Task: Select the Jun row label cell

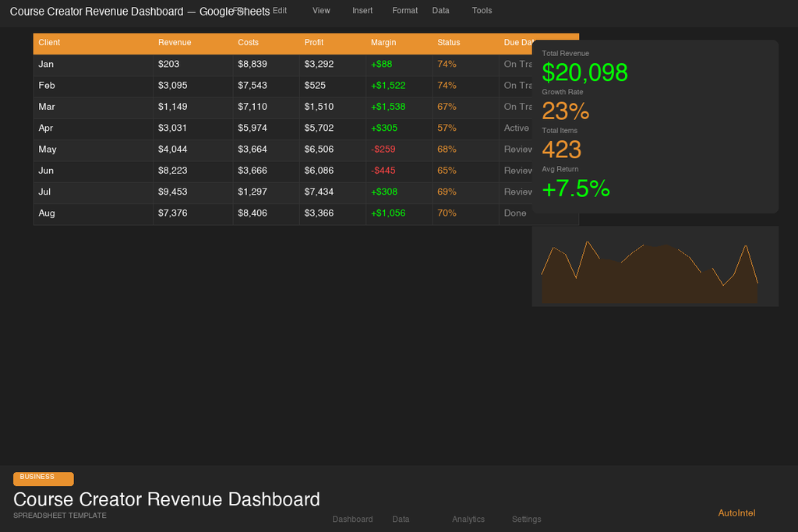Action: coord(94,171)
